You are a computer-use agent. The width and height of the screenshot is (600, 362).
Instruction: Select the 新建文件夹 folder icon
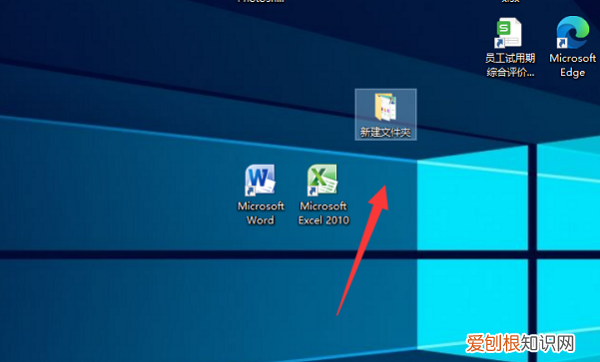[x=385, y=107]
